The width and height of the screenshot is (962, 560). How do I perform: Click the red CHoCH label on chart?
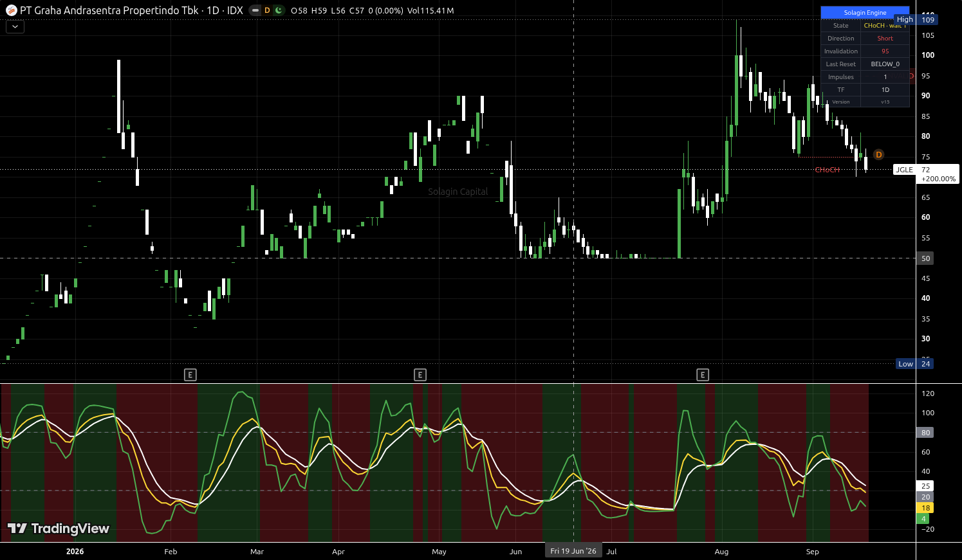[827, 170]
